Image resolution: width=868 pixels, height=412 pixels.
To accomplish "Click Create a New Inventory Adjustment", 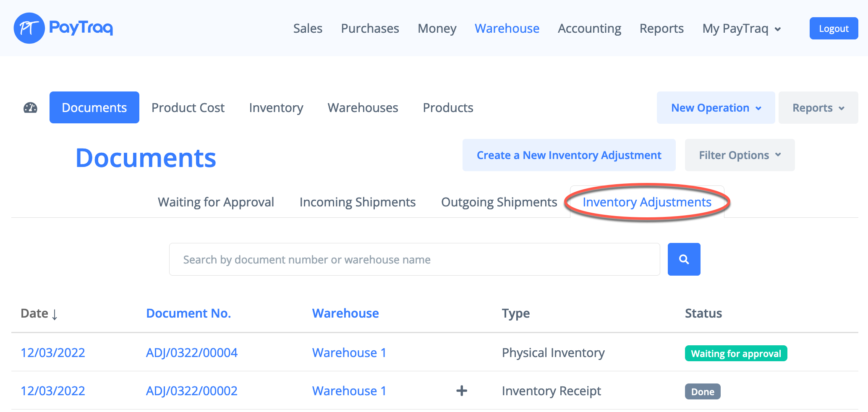I will click(569, 155).
